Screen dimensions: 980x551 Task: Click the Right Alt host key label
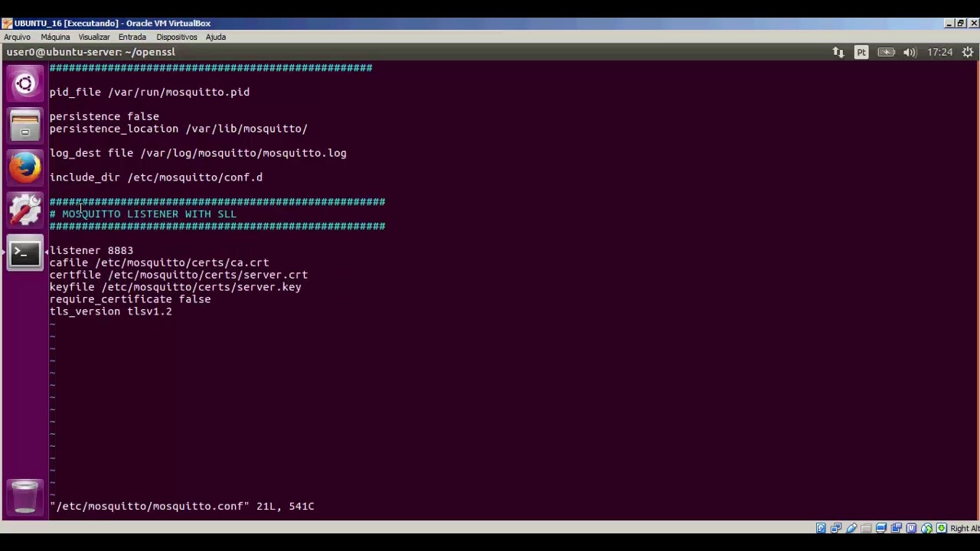coord(965,528)
